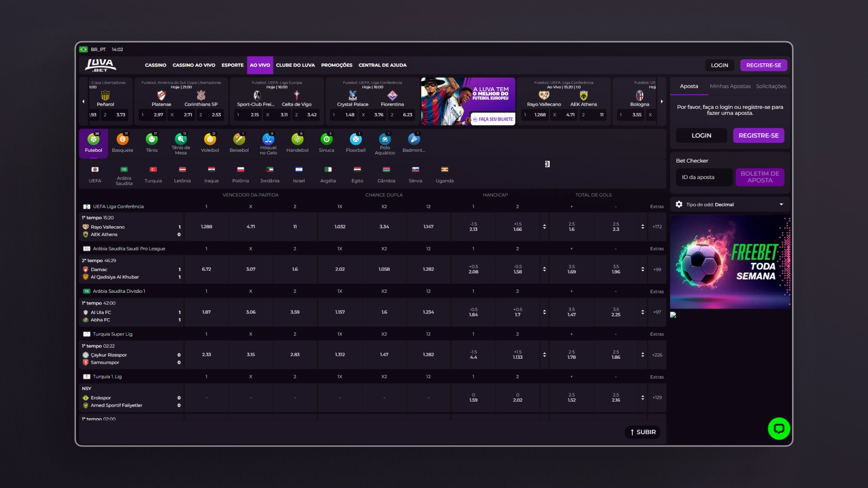This screenshot has height=488, width=868.
Task: Show the next carousel matches with the right arrow
Action: pyautogui.click(x=662, y=102)
